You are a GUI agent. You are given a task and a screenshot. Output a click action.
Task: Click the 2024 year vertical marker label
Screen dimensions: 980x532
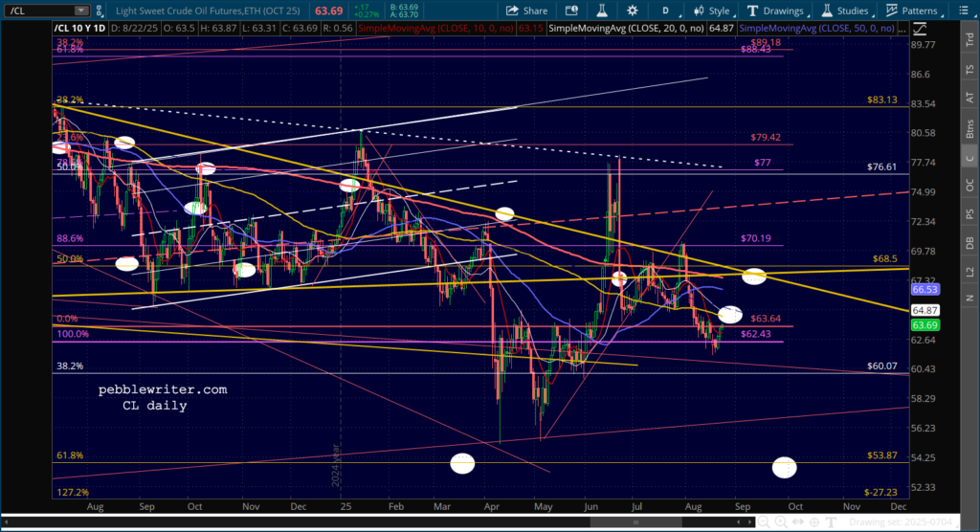(x=336, y=466)
